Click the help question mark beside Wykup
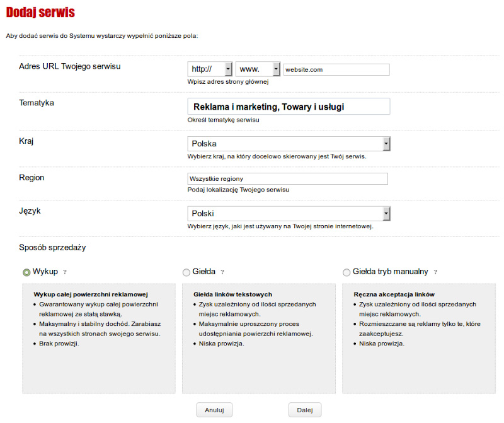The image size is (504, 423). click(x=65, y=272)
